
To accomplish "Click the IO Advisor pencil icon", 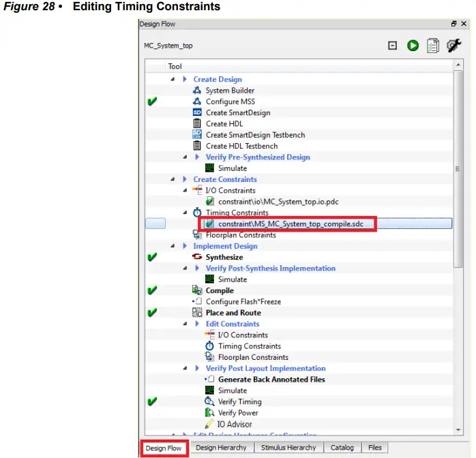I will click(209, 424).
